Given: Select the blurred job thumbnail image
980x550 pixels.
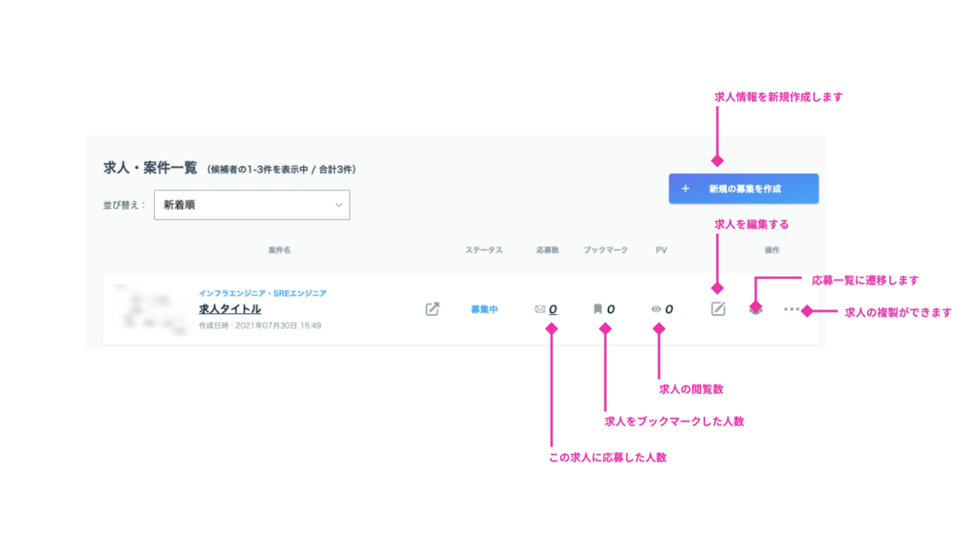Looking at the screenshot, I should (150, 310).
